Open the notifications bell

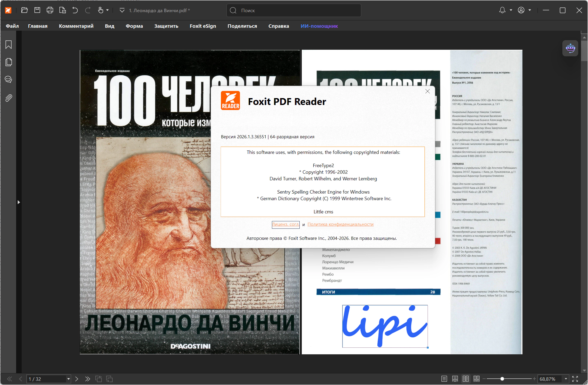(502, 10)
